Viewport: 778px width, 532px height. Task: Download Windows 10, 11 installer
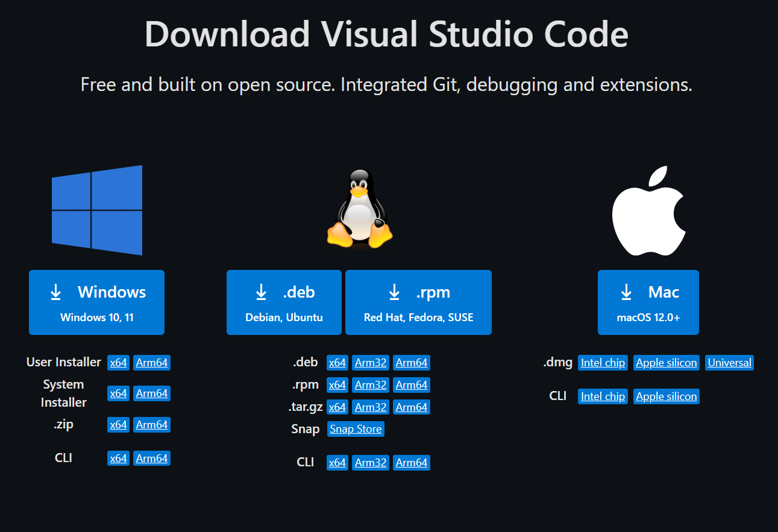[x=96, y=302]
